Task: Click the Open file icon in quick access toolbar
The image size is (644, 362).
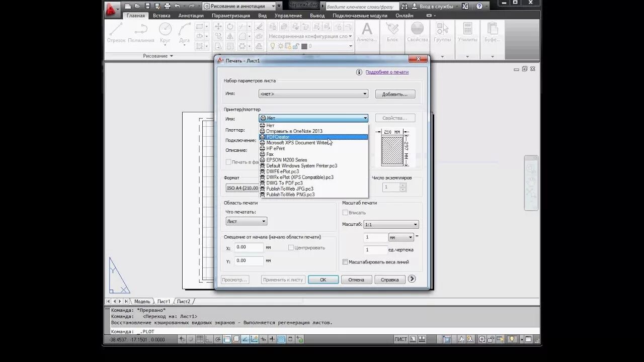Action: coord(137,7)
